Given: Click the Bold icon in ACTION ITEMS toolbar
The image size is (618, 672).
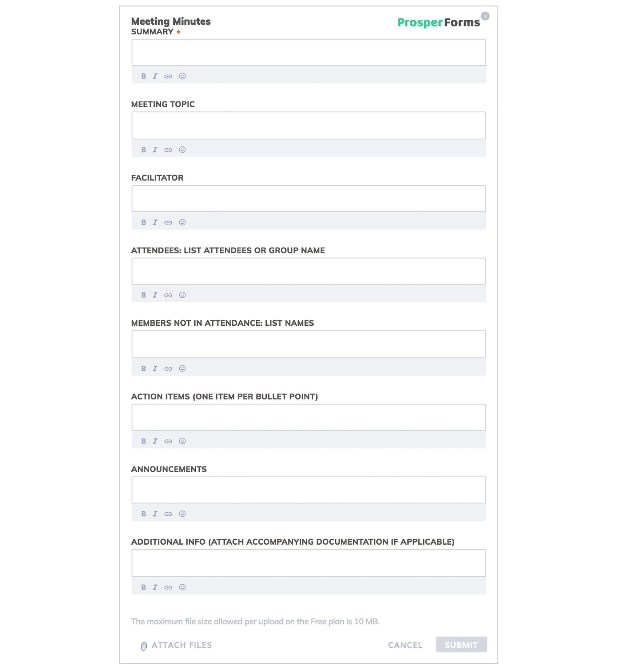Looking at the screenshot, I should (x=143, y=441).
